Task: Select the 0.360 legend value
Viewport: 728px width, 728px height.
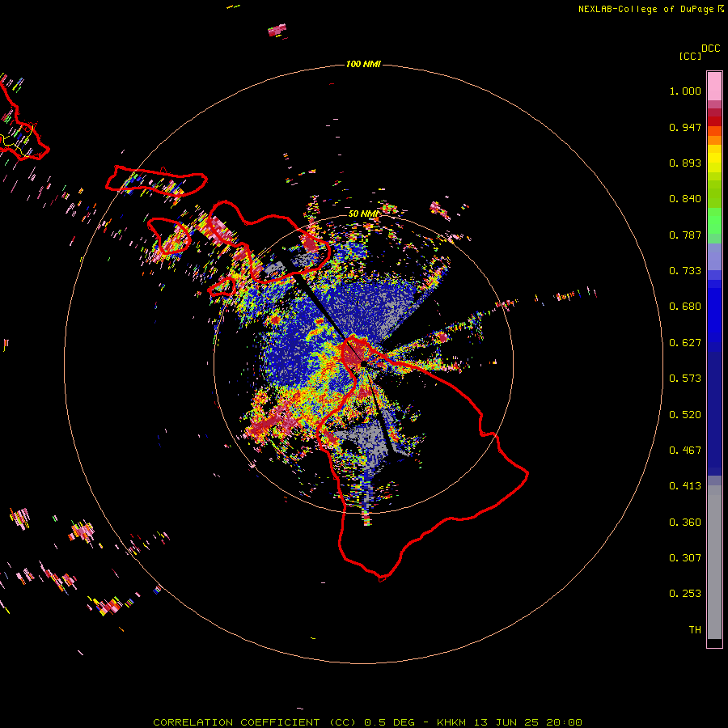Action: click(685, 523)
